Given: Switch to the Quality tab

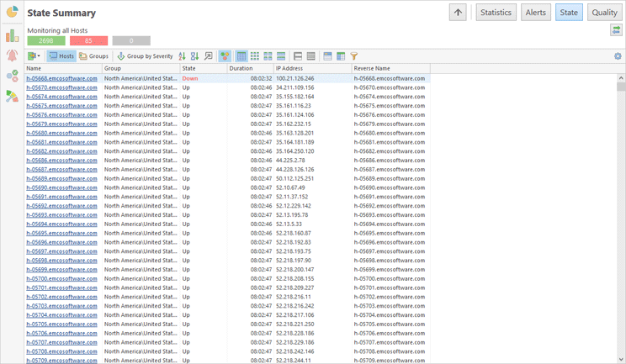Looking at the screenshot, I should [604, 12].
